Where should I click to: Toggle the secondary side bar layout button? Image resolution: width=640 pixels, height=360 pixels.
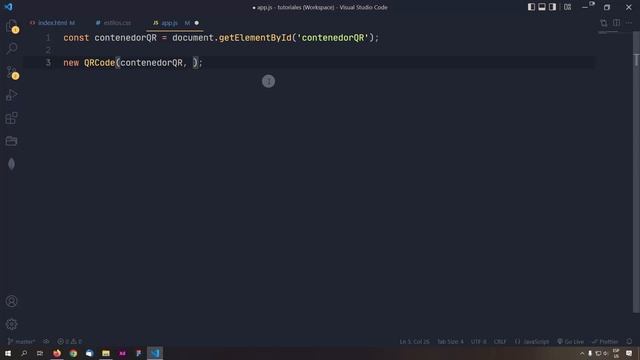[x=552, y=7]
